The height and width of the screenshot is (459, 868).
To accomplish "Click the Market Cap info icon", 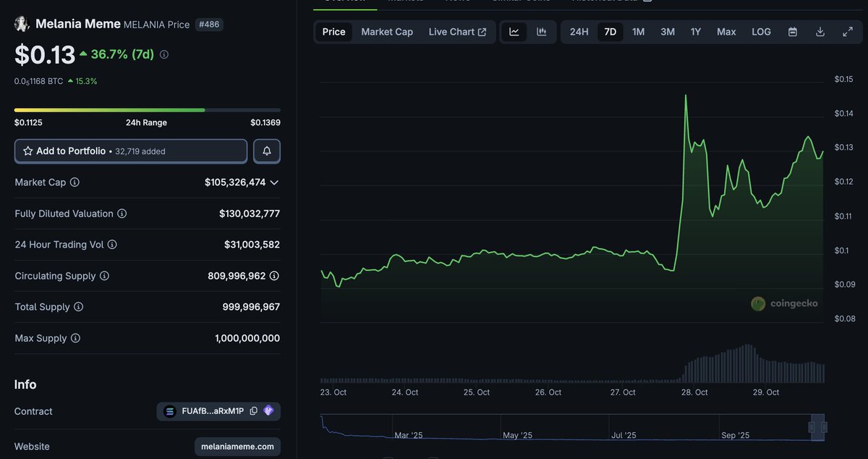I will coord(75,182).
